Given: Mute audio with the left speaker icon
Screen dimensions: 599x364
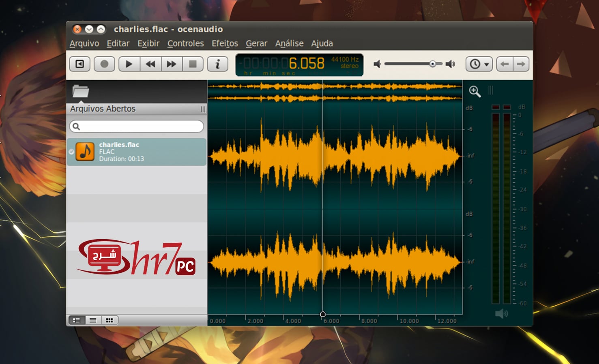Looking at the screenshot, I should tap(377, 64).
